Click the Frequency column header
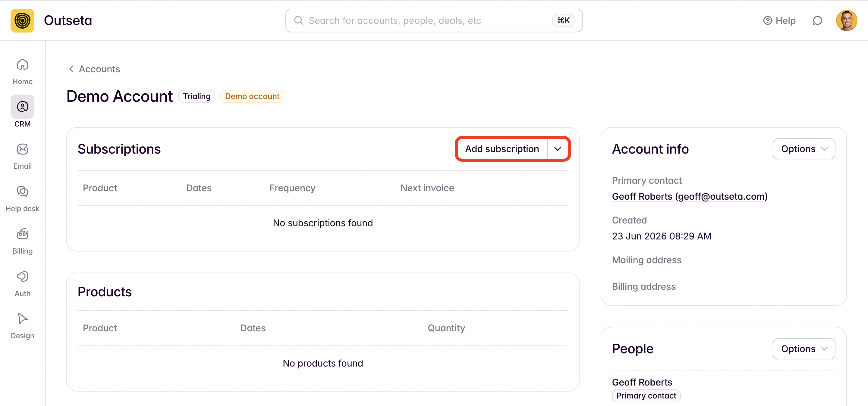868x406 pixels. (x=292, y=188)
